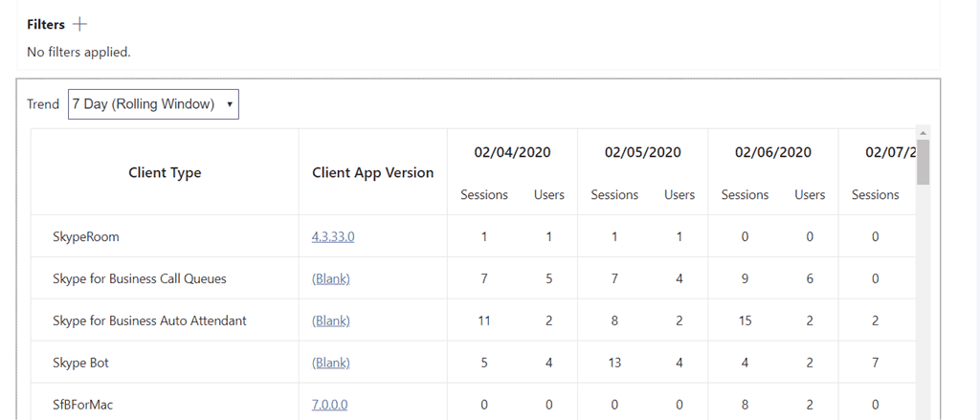The width and height of the screenshot is (980, 420).
Task: Click the plus icon beside Filters
Action: click(79, 25)
